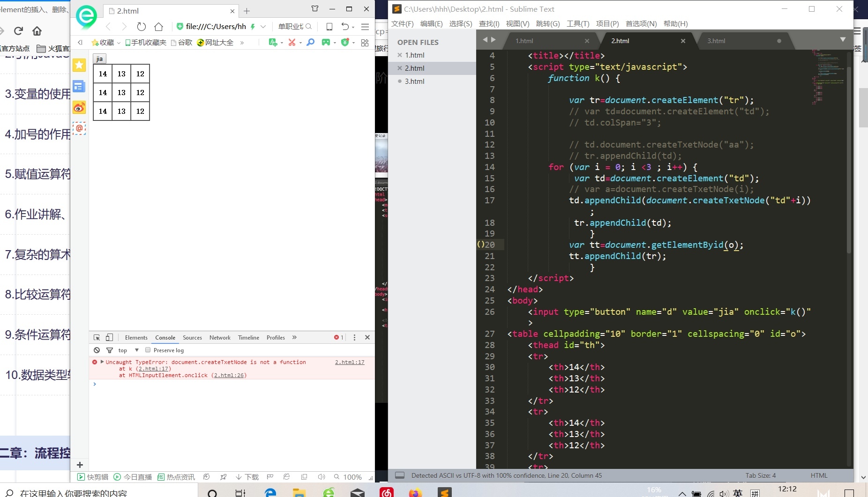Open the Profiles DevTools tab
This screenshot has height=497, width=868.
pos(276,337)
